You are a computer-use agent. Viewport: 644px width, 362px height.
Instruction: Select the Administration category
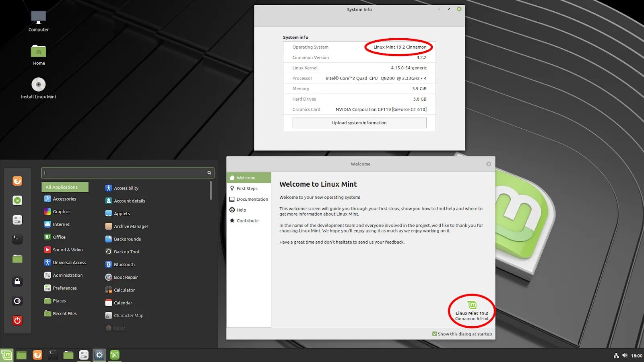tap(65, 275)
